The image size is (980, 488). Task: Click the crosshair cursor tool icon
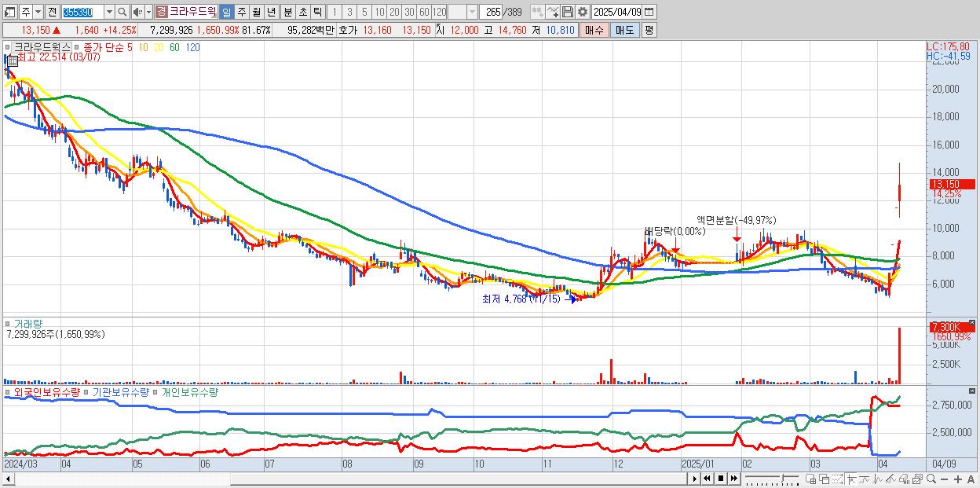851,479
